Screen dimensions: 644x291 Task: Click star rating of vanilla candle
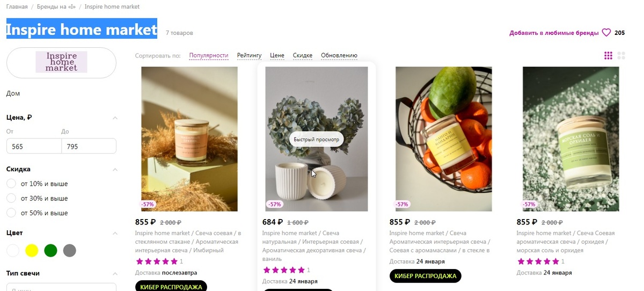pos(283,270)
